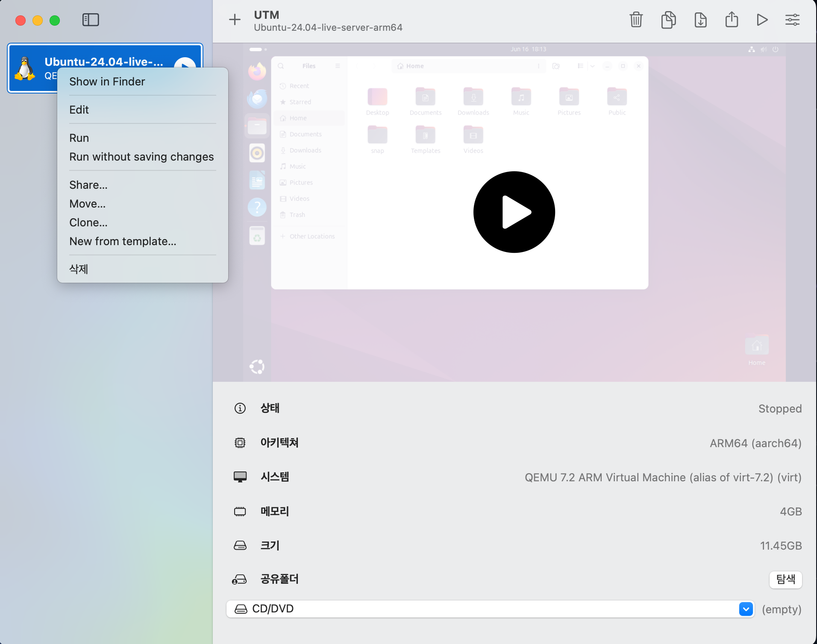Viewport: 817px width, 644px height.
Task: Click the 시스템 label
Action: pos(275,477)
